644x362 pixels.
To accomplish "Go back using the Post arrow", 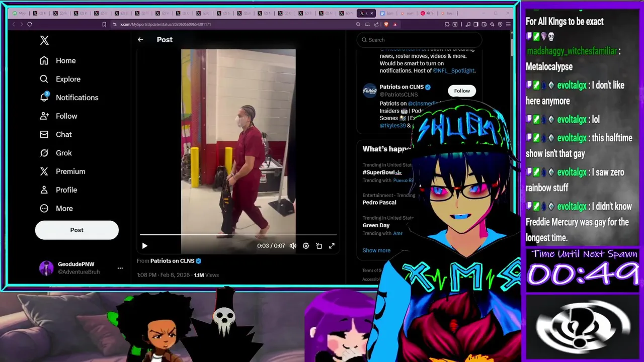I will tap(140, 40).
